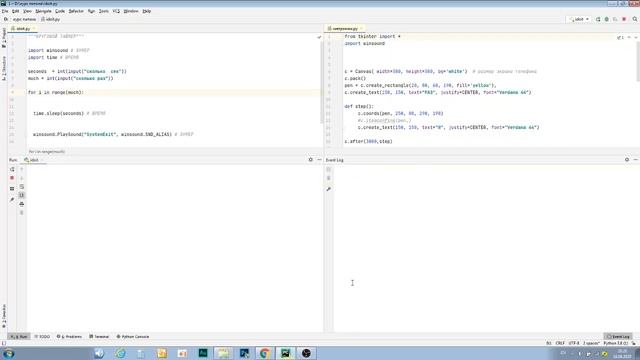Open the Help menu
Image resolution: width=640 pixels, height=360 pixels.
point(147,11)
